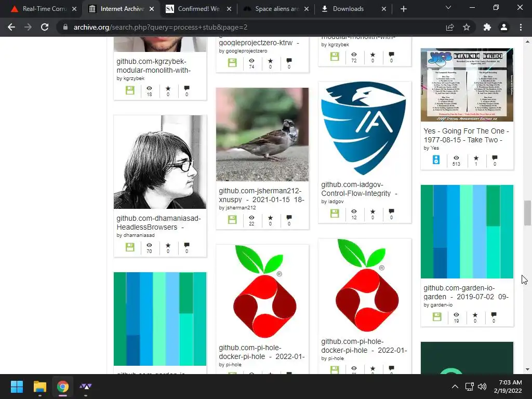This screenshot has height=399, width=532.
Task: Open the volume control in tray
Action: 482,387
